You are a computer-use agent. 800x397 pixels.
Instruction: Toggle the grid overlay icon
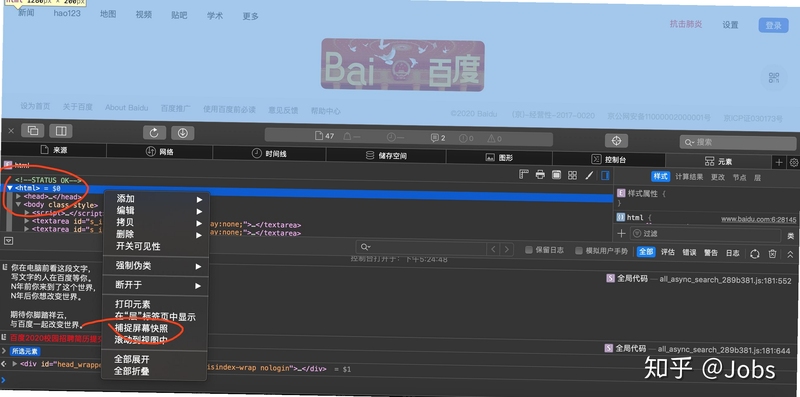tap(572, 176)
